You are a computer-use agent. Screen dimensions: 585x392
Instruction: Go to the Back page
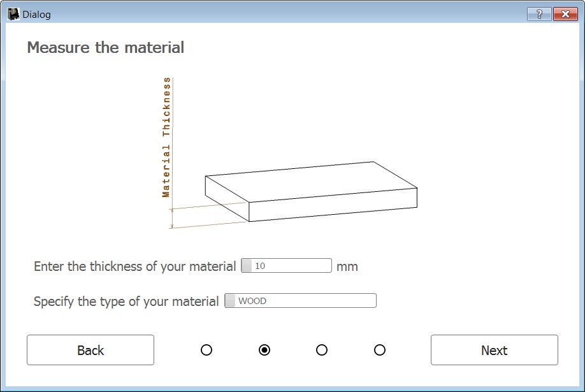pyautogui.click(x=90, y=350)
